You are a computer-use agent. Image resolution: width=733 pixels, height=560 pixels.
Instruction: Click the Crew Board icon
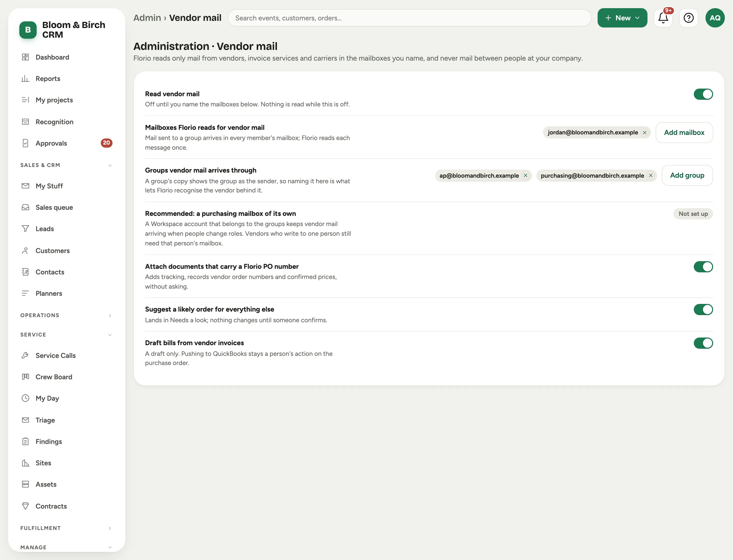tap(25, 377)
